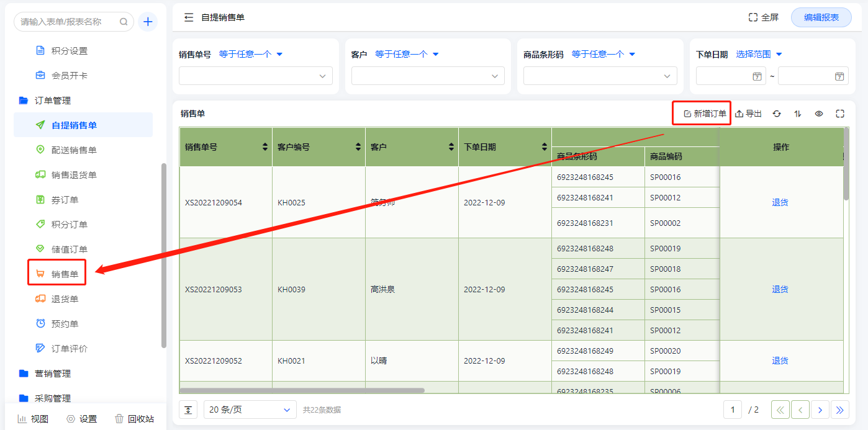Click the refresh icon in the table toolbar

click(776, 114)
